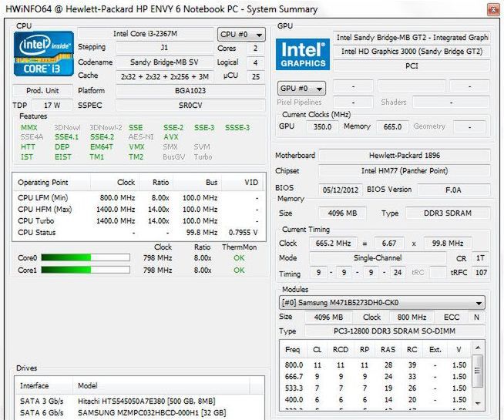The width and height of the screenshot is (504, 420).
Task: Click the SSE4.2 feature label
Action: click(x=102, y=137)
